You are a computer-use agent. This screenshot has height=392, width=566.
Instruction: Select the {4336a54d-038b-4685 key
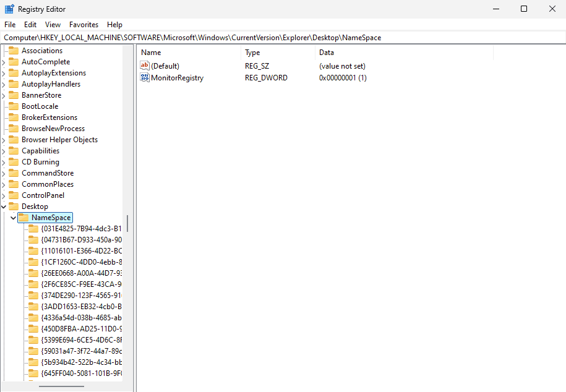pyautogui.click(x=82, y=318)
